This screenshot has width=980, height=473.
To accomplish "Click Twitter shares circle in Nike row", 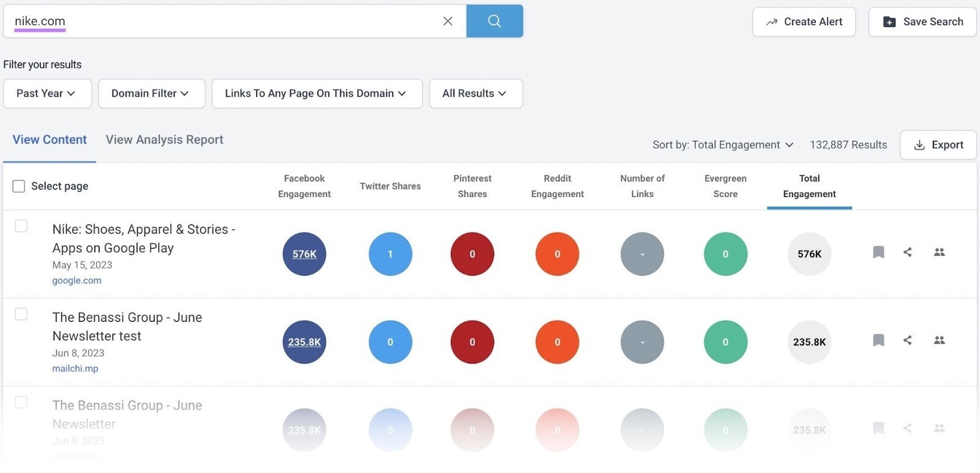I will 390,254.
